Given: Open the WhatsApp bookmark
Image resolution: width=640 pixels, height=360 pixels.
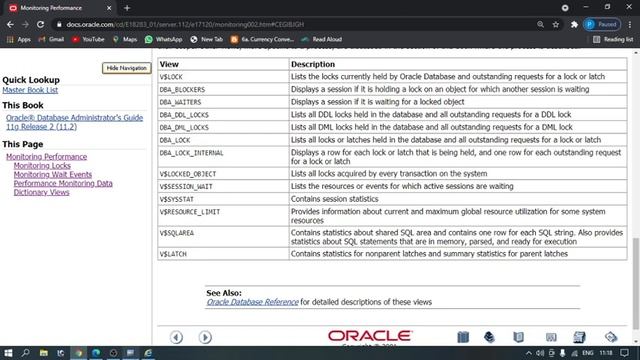Looking at the screenshot, I should coord(163,40).
